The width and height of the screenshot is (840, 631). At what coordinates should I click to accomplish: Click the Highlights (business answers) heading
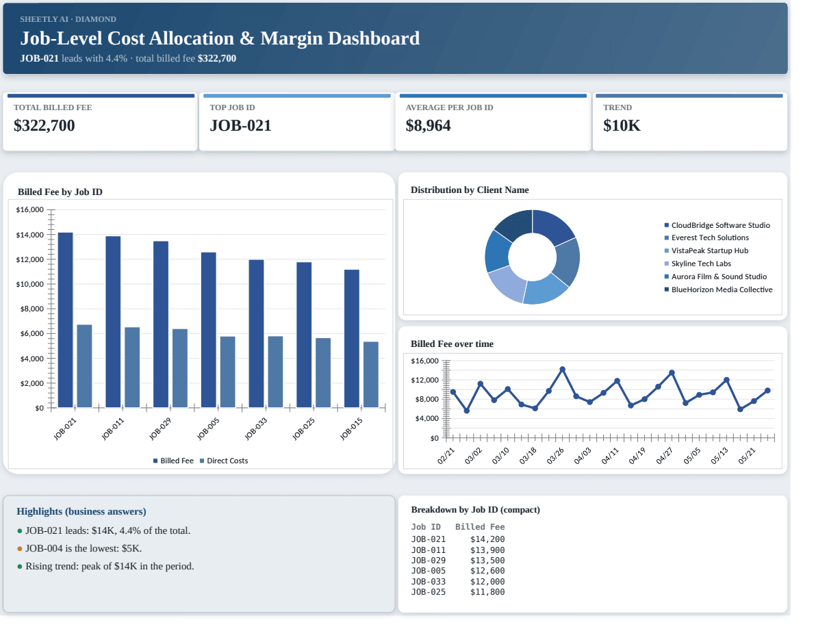pyautogui.click(x=81, y=511)
